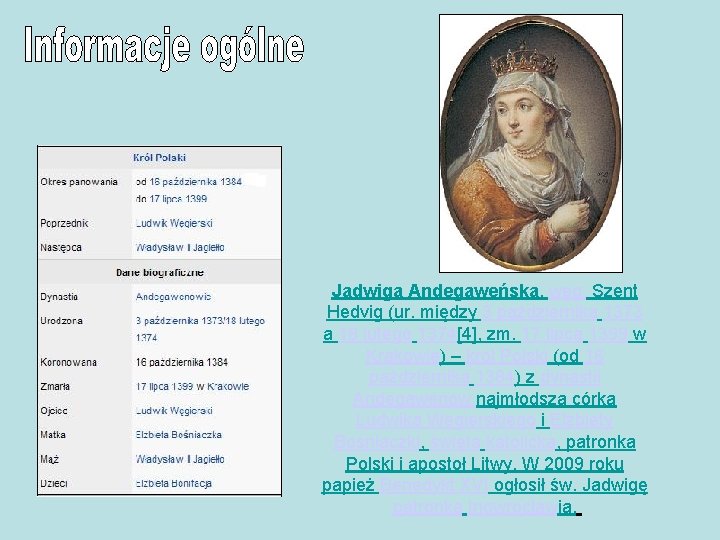Click the ', patronka' text before Polski
720x540 pixels.
pos(596,442)
